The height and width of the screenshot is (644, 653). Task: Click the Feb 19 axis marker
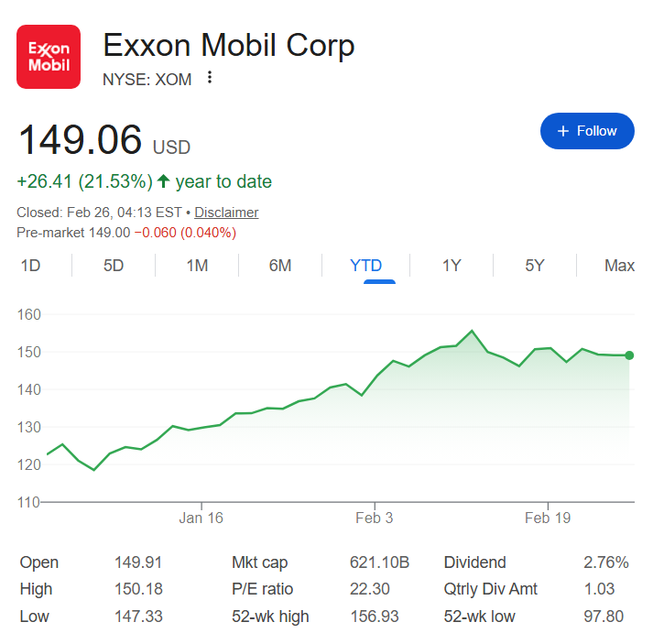pyautogui.click(x=548, y=518)
